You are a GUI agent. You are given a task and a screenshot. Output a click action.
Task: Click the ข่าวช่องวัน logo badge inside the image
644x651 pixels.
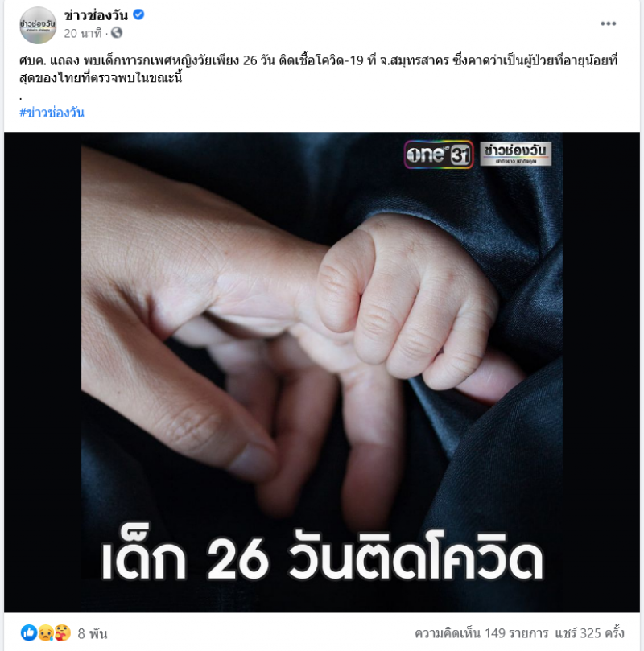(516, 154)
